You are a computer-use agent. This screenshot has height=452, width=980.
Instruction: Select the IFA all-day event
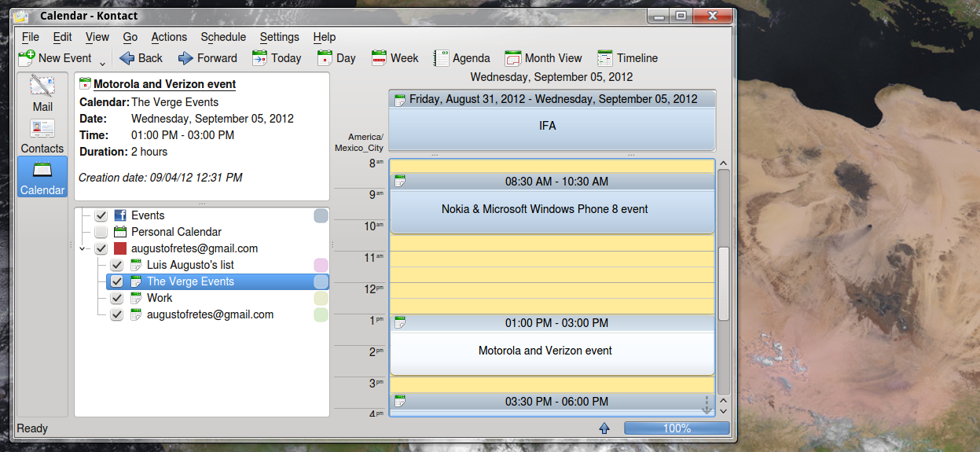click(552, 120)
